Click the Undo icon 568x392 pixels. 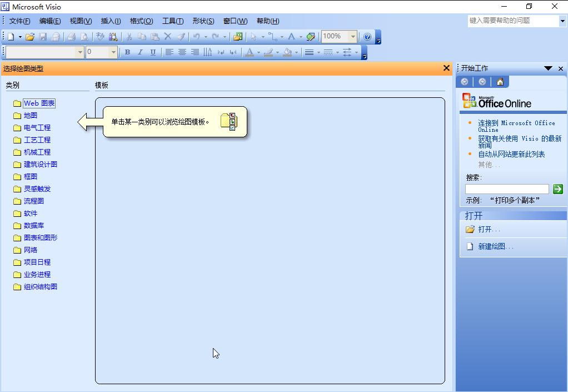pyautogui.click(x=196, y=37)
